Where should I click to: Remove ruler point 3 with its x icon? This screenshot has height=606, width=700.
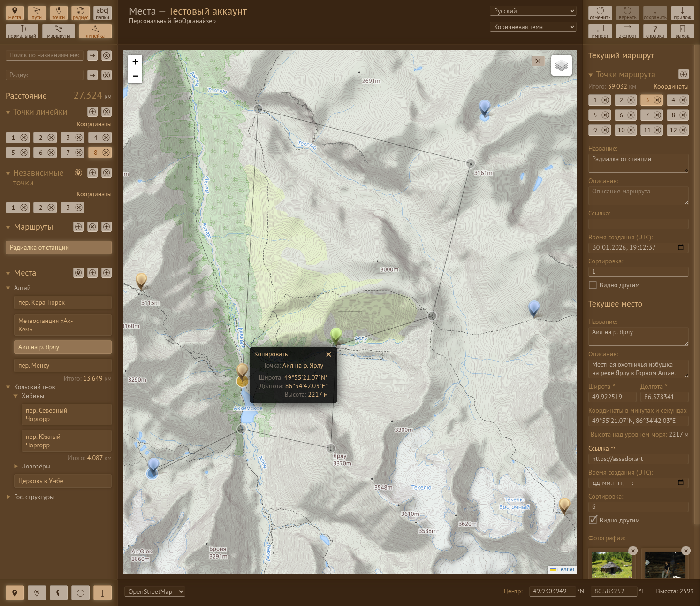coord(79,138)
